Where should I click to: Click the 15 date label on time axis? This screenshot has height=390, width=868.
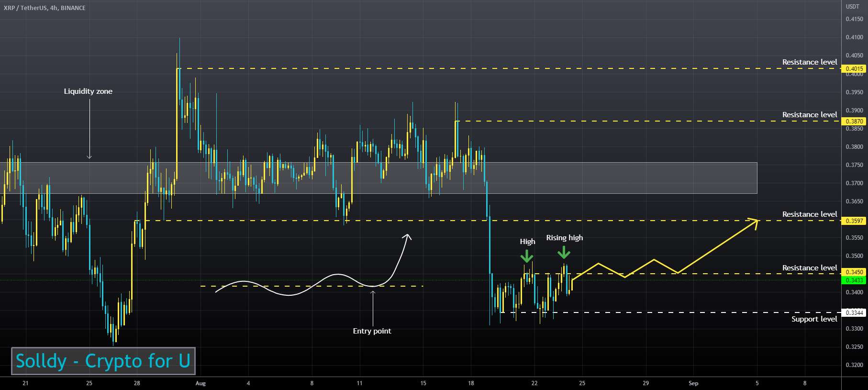423,383
